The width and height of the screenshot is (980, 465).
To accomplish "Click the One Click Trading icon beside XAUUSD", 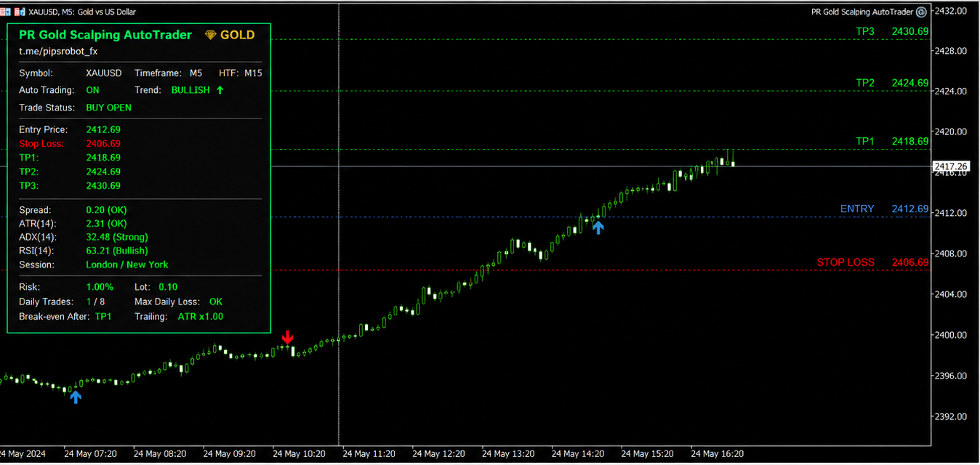I will 6,12.
